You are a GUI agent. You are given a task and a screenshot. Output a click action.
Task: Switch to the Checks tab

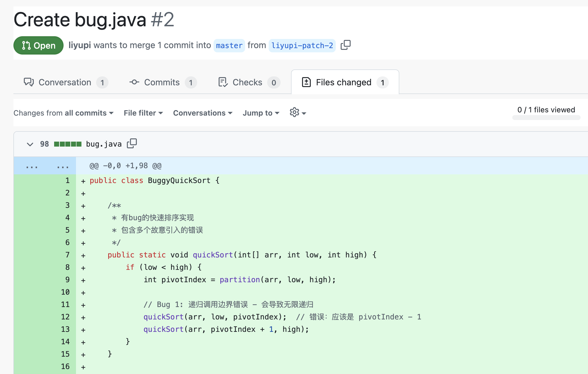247,82
